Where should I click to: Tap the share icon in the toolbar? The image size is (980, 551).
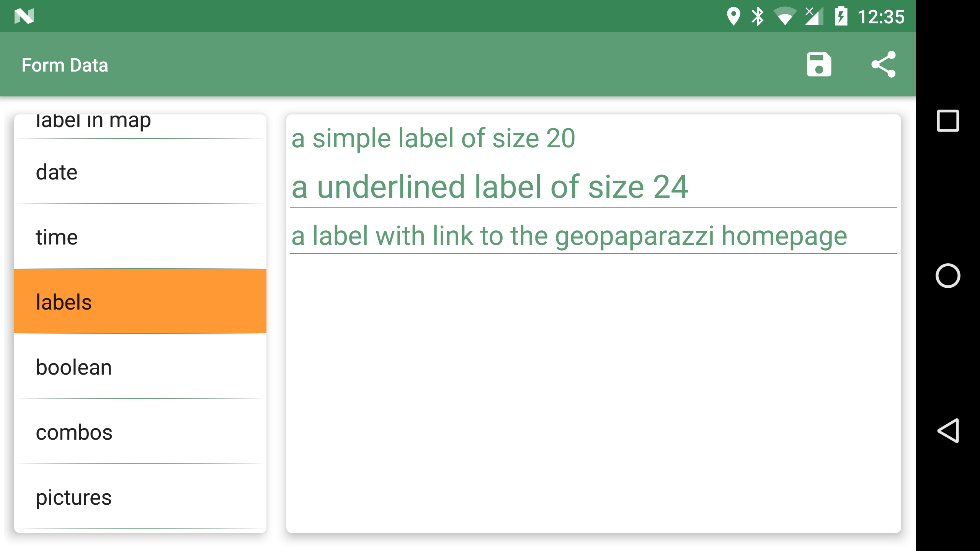pyautogui.click(x=884, y=64)
